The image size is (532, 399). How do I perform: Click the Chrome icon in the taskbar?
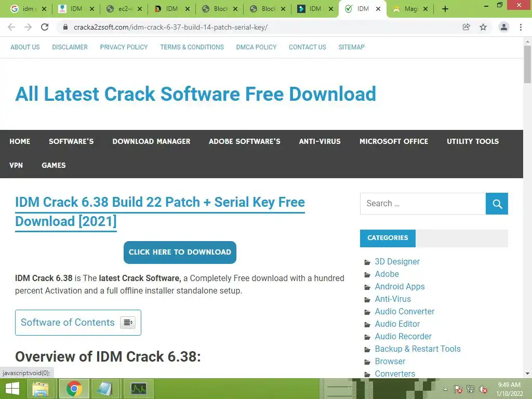[74, 389]
